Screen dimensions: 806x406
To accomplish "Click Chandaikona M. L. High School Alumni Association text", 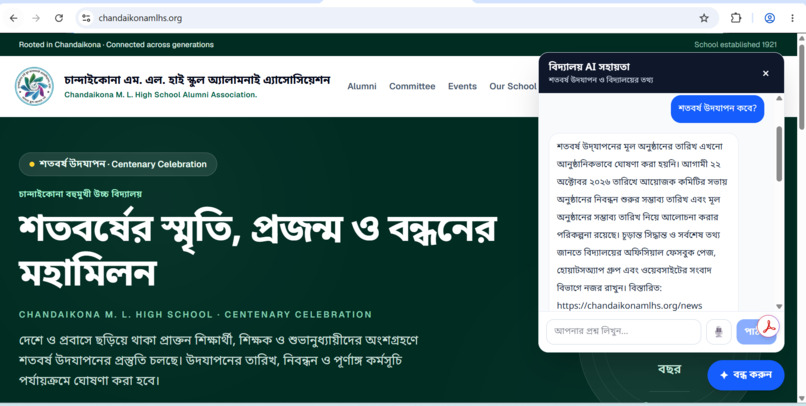I will [x=160, y=95].
